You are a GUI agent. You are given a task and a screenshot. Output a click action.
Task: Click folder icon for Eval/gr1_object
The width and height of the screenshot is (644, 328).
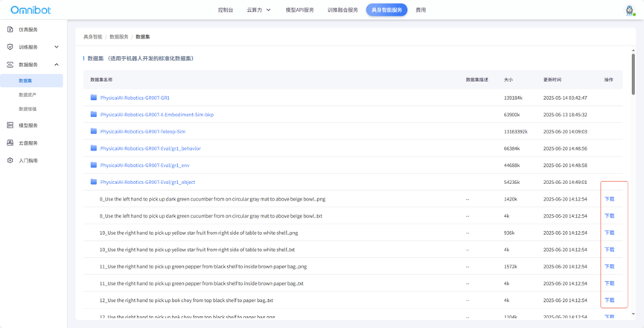pyautogui.click(x=94, y=182)
